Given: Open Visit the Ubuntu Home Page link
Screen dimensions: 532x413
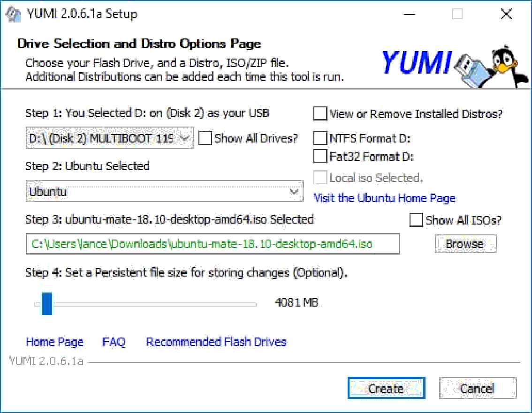Looking at the screenshot, I should point(384,198).
